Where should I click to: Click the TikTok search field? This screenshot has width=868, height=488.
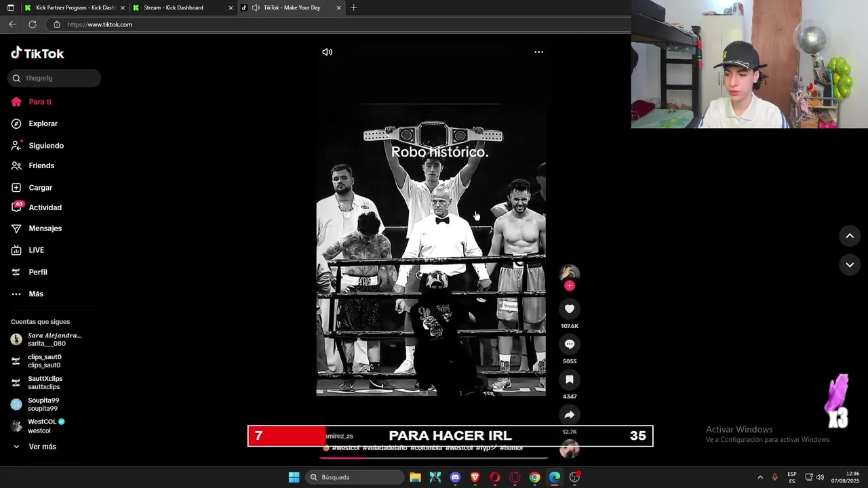[x=54, y=78]
